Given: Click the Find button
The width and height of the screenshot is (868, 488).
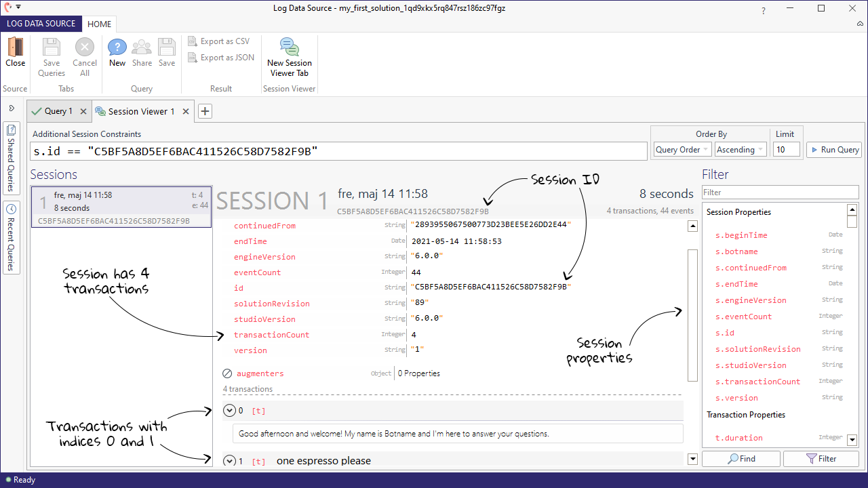Looking at the screenshot, I should pyautogui.click(x=741, y=459).
